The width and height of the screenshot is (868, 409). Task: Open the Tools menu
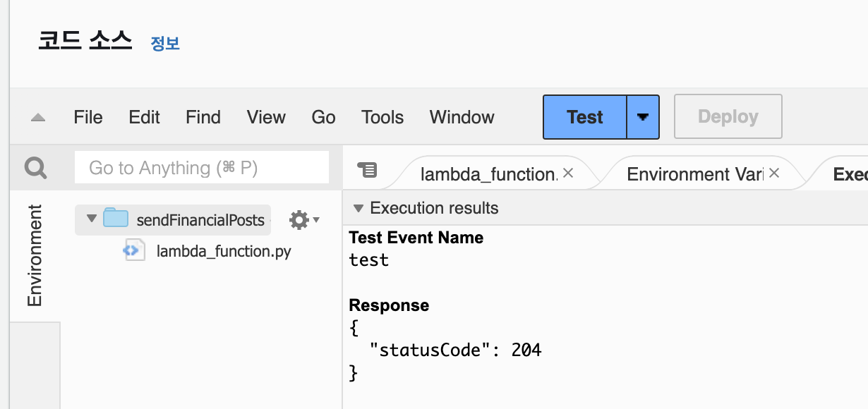(382, 117)
